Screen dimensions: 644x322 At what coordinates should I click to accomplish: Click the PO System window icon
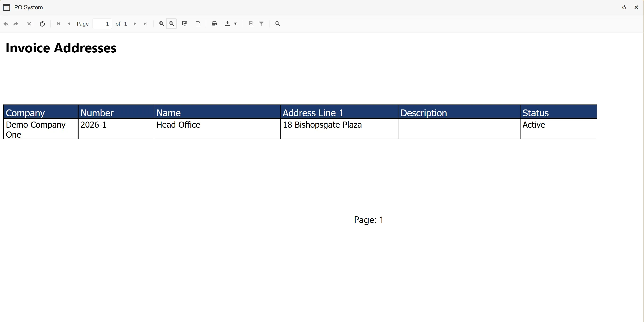point(6,7)
